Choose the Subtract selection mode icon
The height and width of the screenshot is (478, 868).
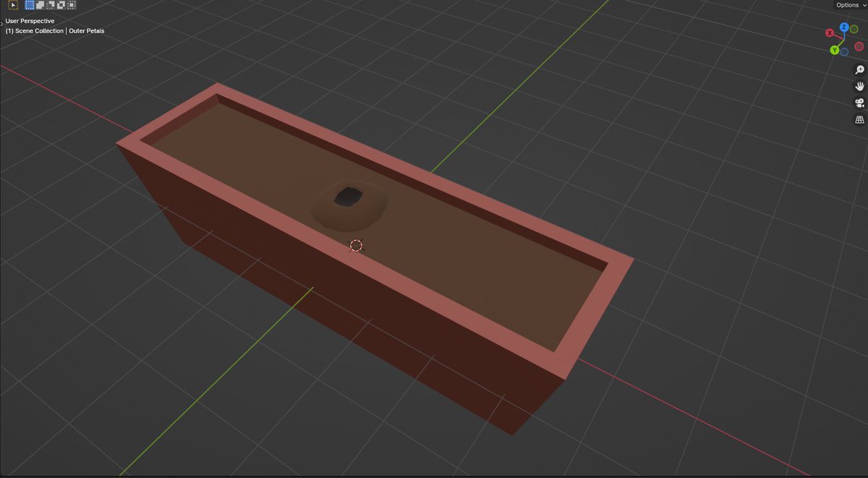tap(51, 5)
